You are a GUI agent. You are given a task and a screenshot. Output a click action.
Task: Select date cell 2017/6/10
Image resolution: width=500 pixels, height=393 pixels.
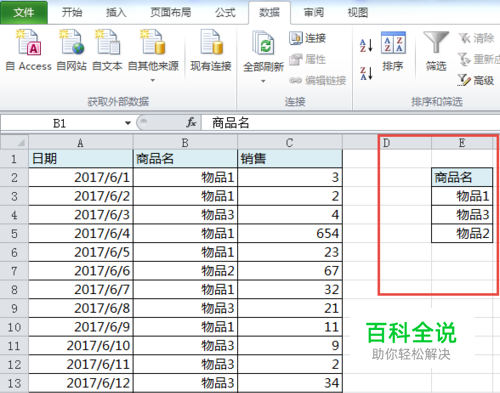(81, 346)
